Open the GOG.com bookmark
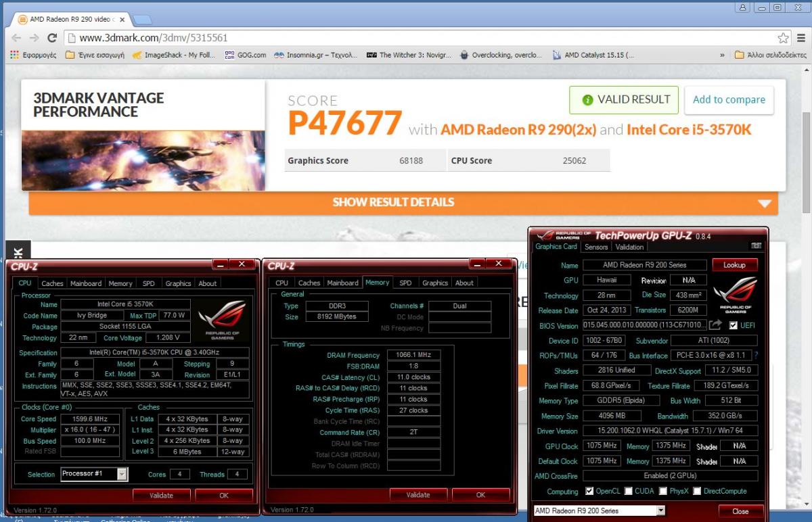Viewport: 812px width, 522px height. [246, 55]
